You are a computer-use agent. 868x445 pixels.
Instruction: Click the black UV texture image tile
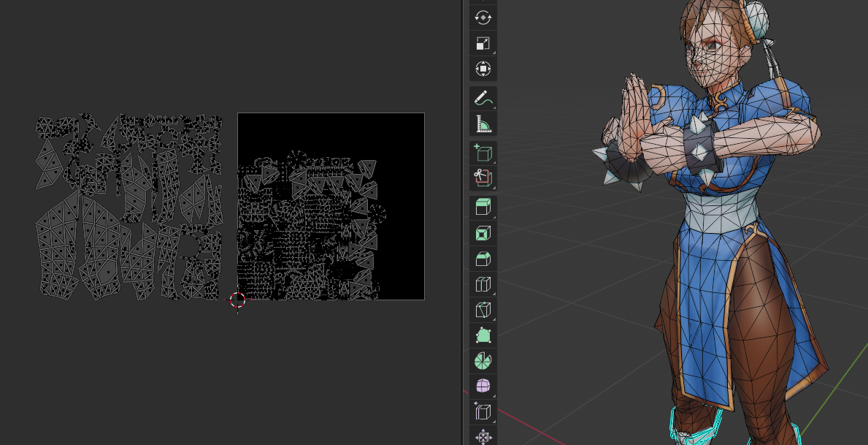tap(331, 206)
